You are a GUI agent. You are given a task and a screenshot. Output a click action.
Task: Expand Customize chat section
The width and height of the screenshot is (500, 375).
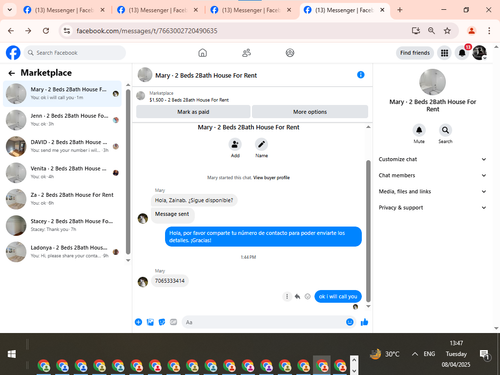(432, 159)
